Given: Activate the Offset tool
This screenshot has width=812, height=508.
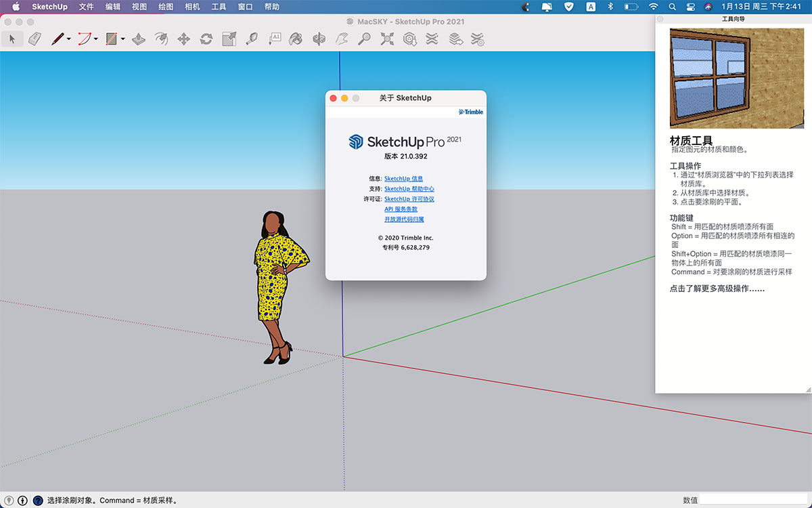Looking at the screenshot, I should pyautogui.click(x=161, y=39).
